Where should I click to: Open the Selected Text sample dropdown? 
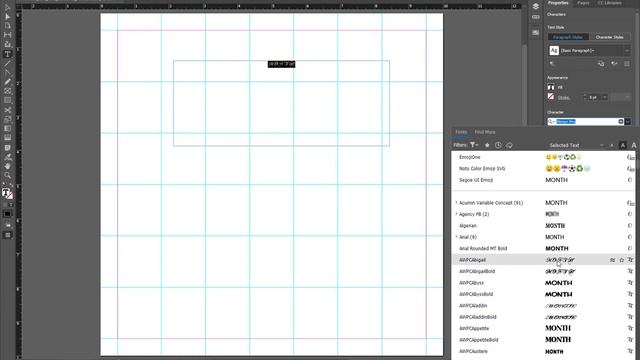[x=576, y=145]
